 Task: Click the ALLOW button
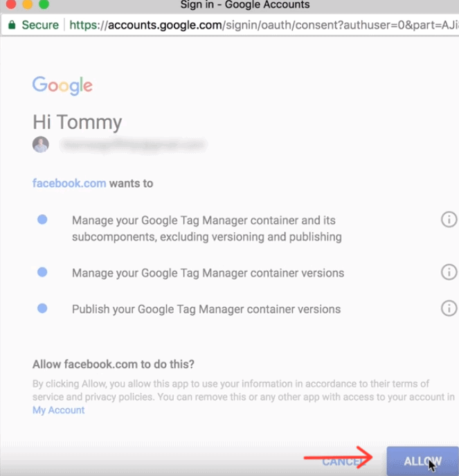pos(422,461)
